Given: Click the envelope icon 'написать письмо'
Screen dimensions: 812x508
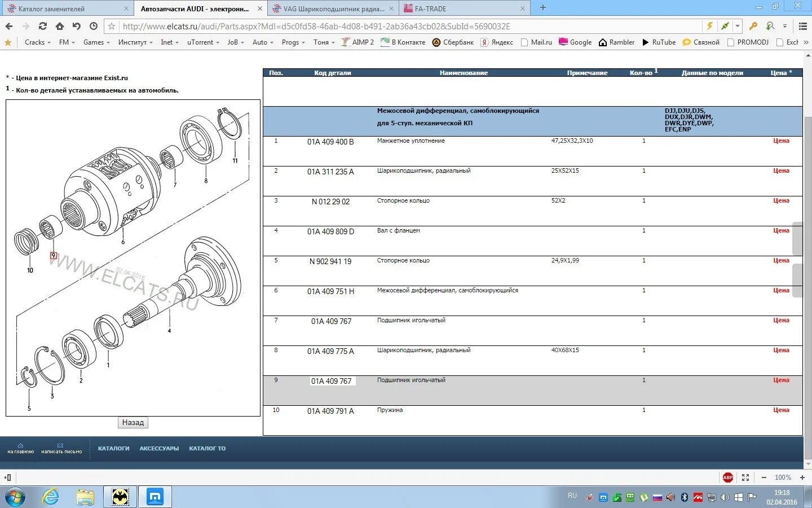Looking at the screenshot, I should [x=60, y=445].
